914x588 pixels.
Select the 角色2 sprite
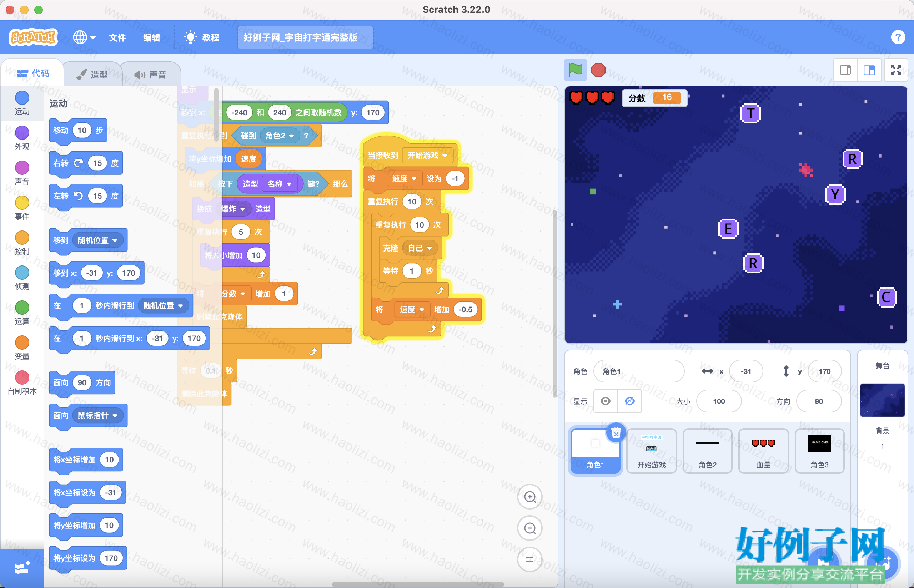[x=707, y=451]
